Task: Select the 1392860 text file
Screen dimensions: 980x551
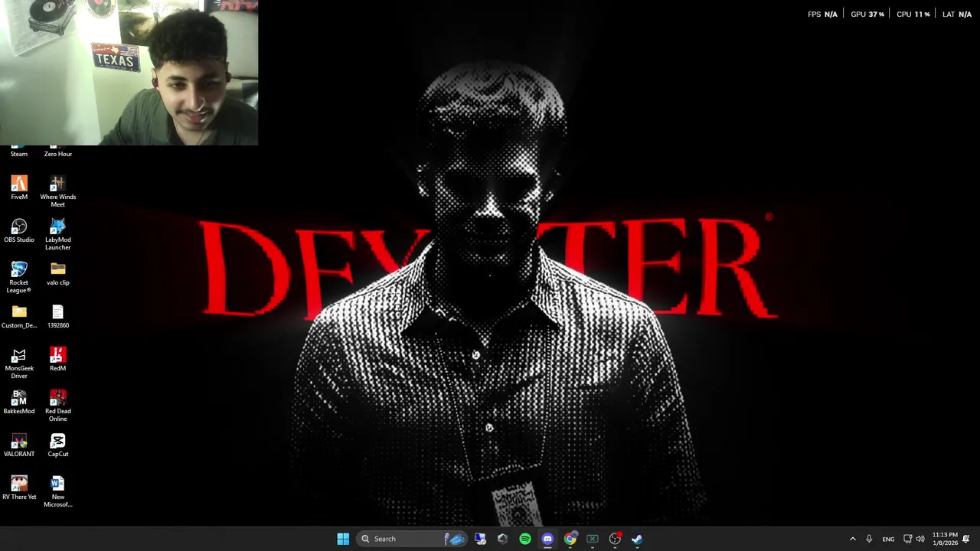Action: click(x=57, y=316)
